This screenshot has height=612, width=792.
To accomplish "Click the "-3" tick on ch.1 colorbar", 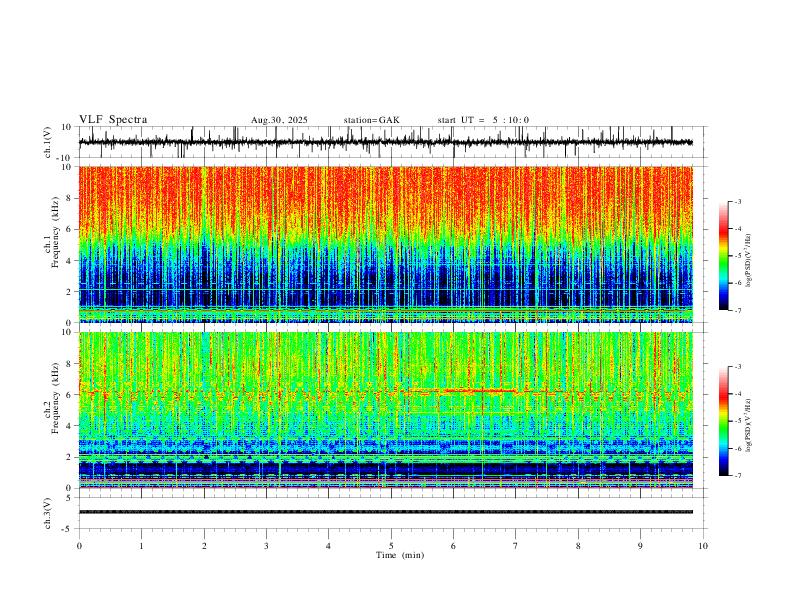I will pos(737,202).
